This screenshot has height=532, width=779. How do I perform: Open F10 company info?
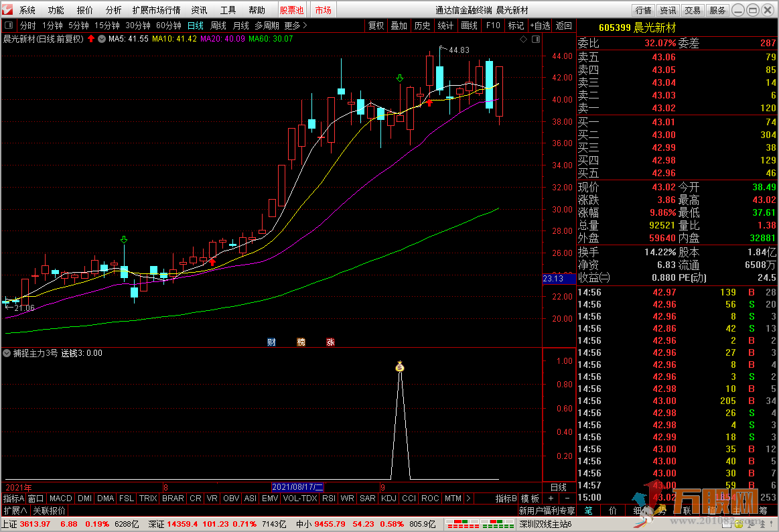tap(494, 25)
